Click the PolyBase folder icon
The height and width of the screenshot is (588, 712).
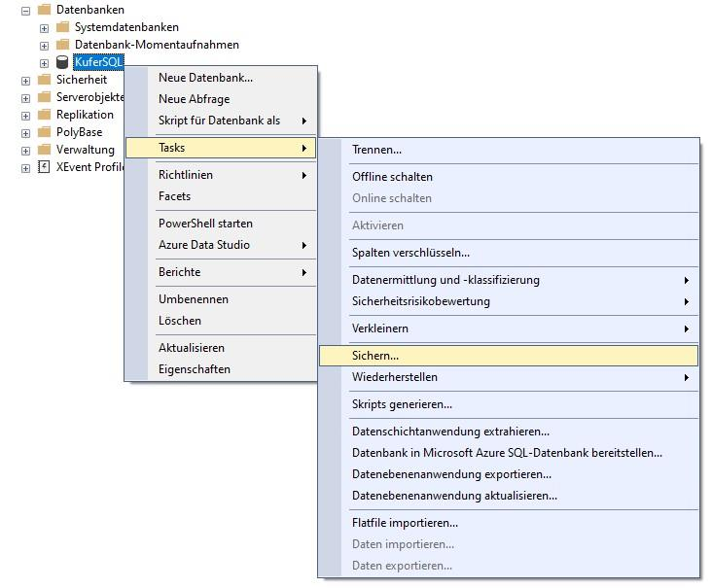[x=44, y=132]
